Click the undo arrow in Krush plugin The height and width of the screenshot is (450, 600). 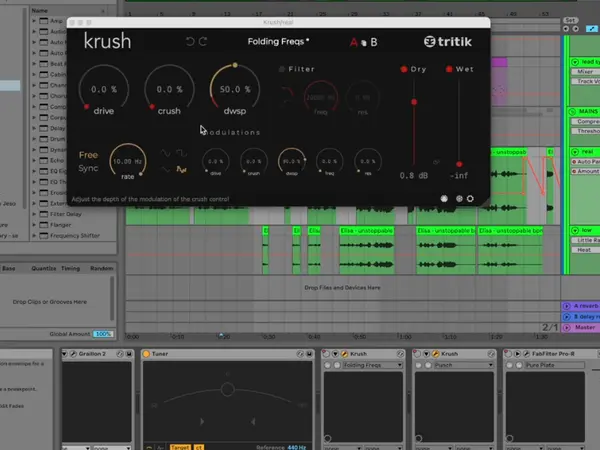point(190,41)
